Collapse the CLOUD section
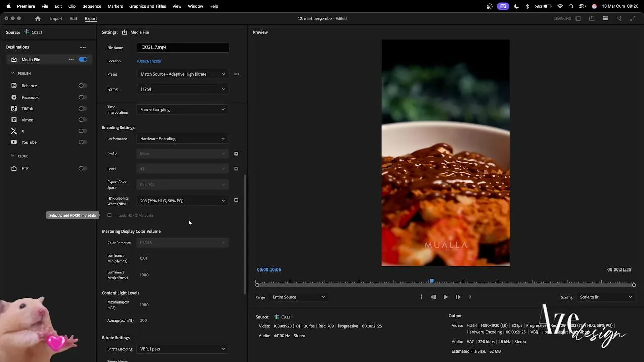Screen dimensions: 644x362 13,156
